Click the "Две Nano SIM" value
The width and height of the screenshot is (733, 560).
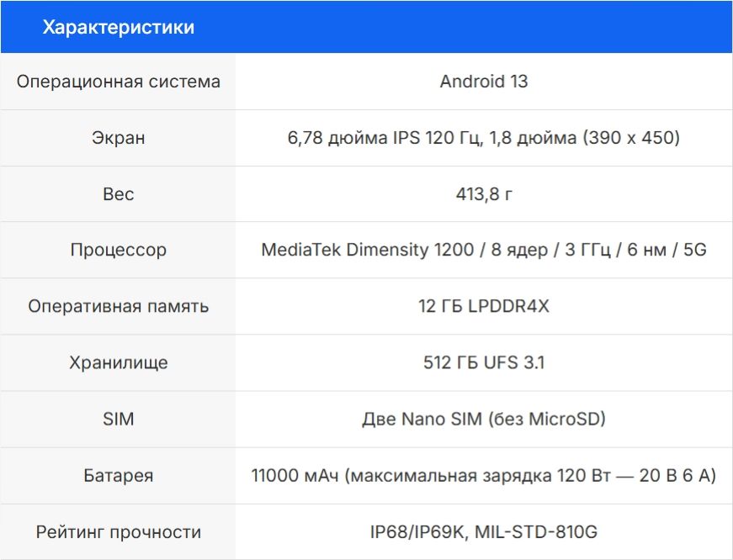pyautogui.click(x=484, y=420)
